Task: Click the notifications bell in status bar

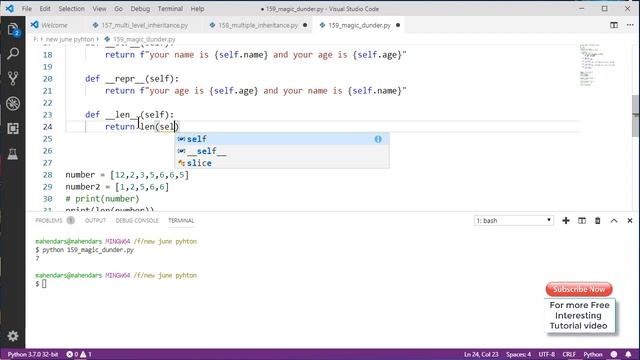Action: click(x=628, y=354)
